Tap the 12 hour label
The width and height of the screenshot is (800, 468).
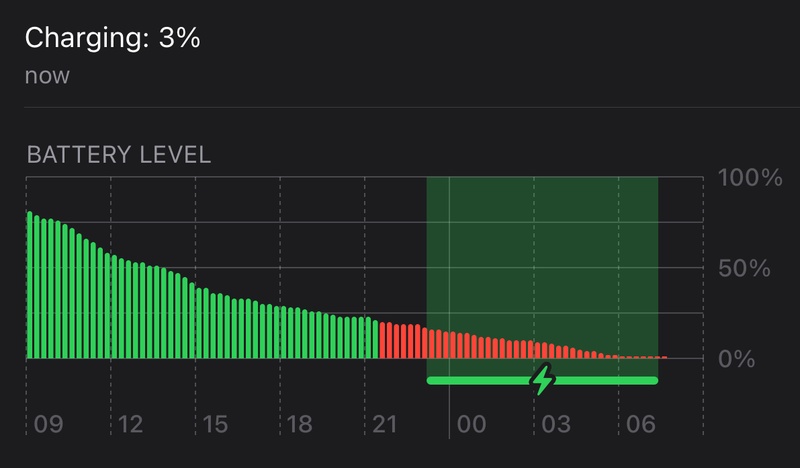130,424
